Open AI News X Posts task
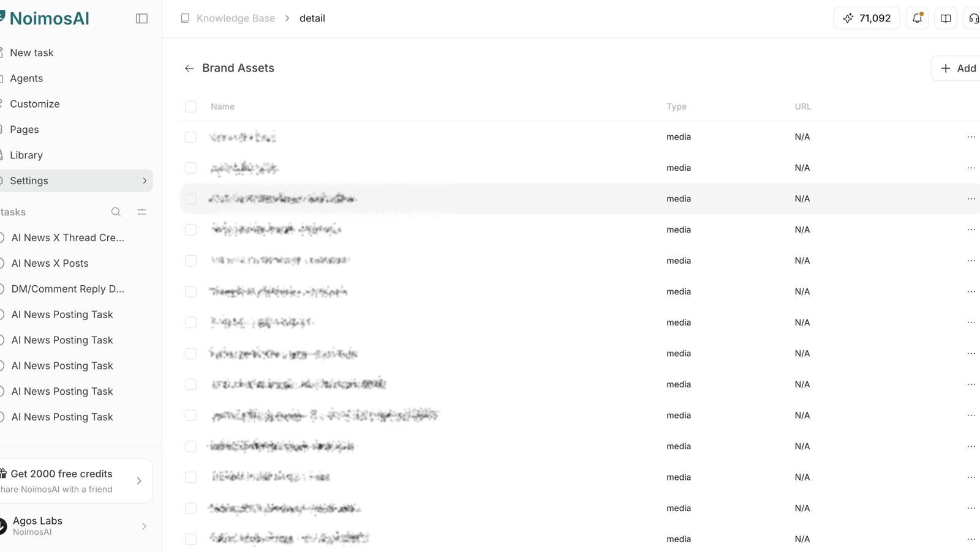 [x=50, y=263]
